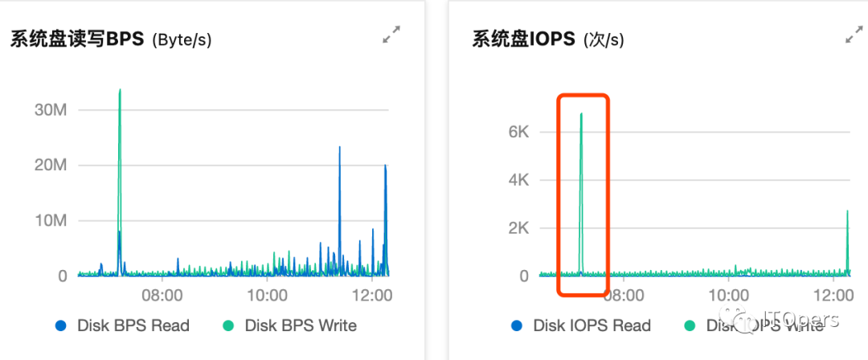Click the green Disk IOPS Write legend dot
This screenshot has width=868, height=360.
[690, 326]
